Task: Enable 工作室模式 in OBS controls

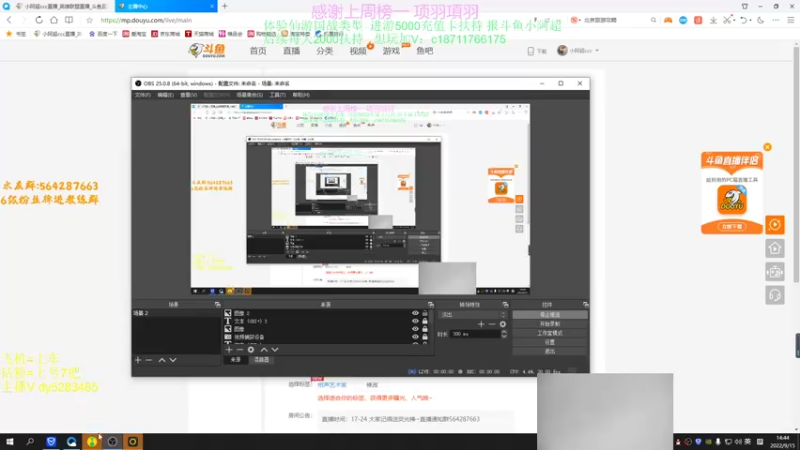Action: (x=549, y=333)
